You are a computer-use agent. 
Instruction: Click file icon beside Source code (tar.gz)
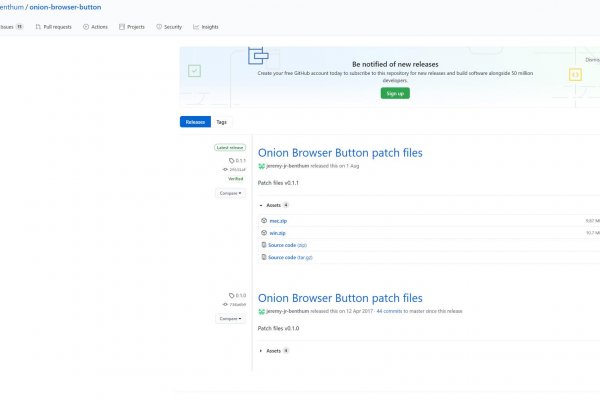click(264, 257)
